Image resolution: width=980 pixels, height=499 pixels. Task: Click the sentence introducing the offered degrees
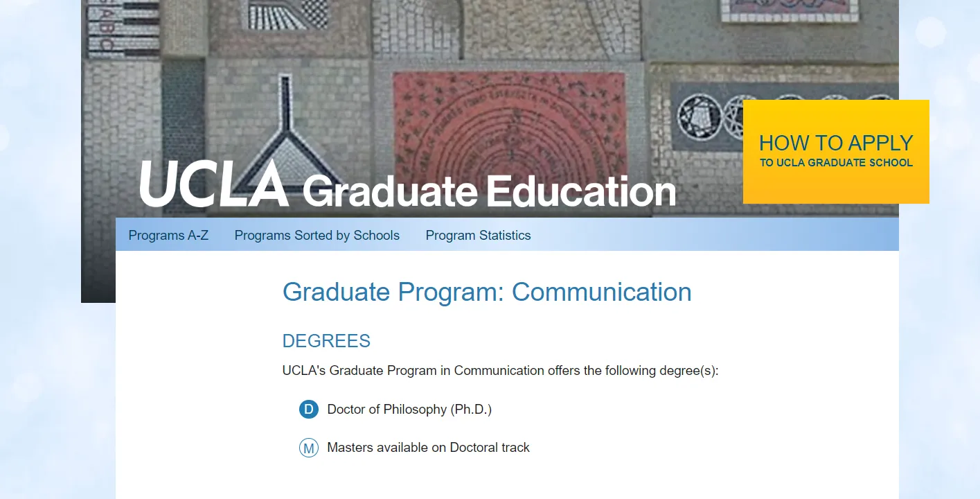[x=500, y=371]
